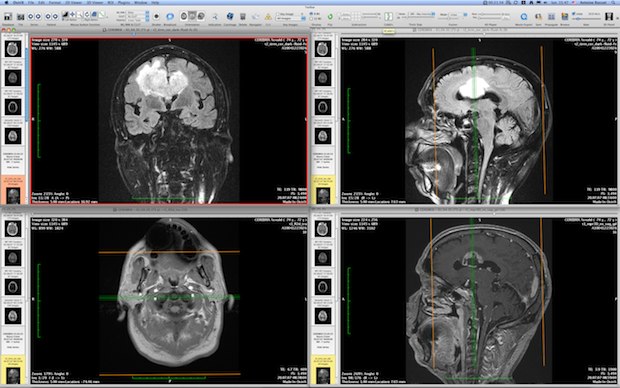Select yellow highlighted thumbnail in bottom-right viewer
The width and height of the screenshot is (620, 388).
pos(323,369)
